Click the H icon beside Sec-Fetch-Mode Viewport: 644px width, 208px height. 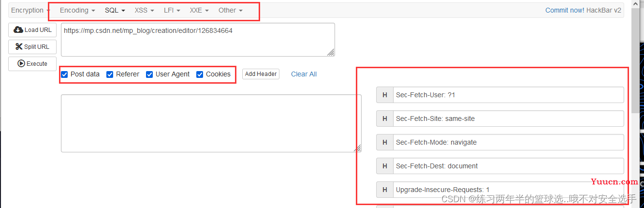tap(385, 143)
